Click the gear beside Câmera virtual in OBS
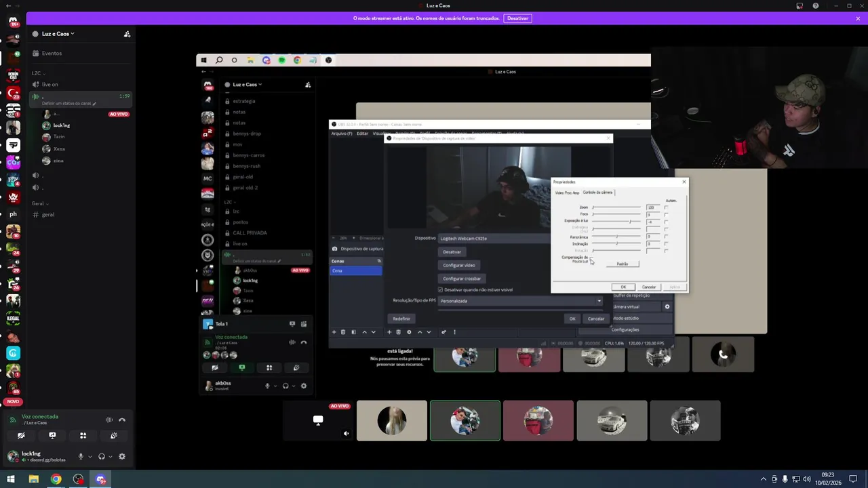This screenshot has height=488, width=868. pos(667,307)
